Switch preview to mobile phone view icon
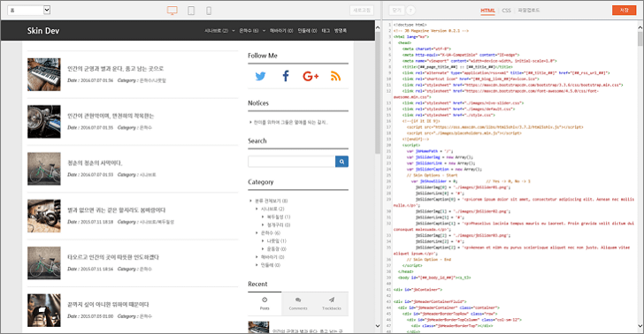Viewport: 644px width, 334px height. 209,11
